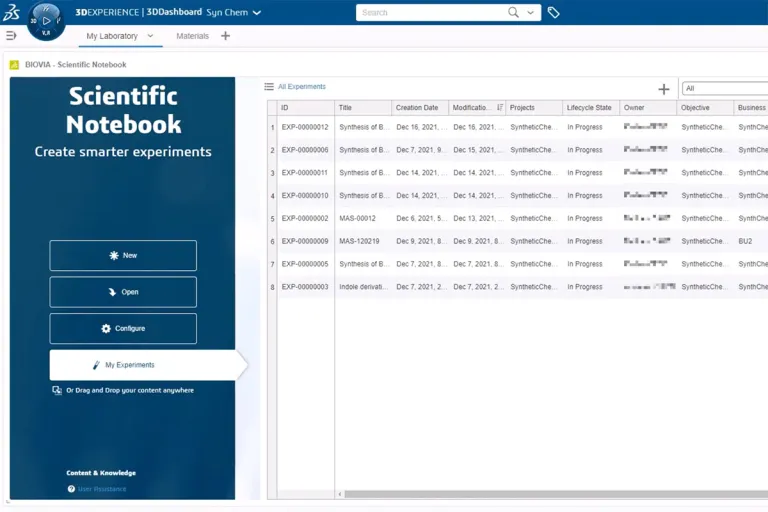Image resolution: width=768 pixels, height=512 pixels.
Task: Sort by the Lifecycle State column header
Action: click(x=591, y=107)
